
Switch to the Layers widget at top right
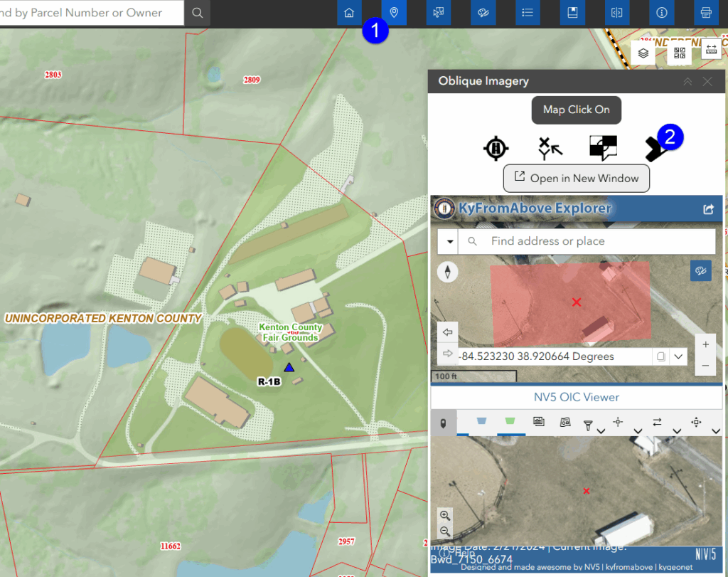tap(643, 52)
